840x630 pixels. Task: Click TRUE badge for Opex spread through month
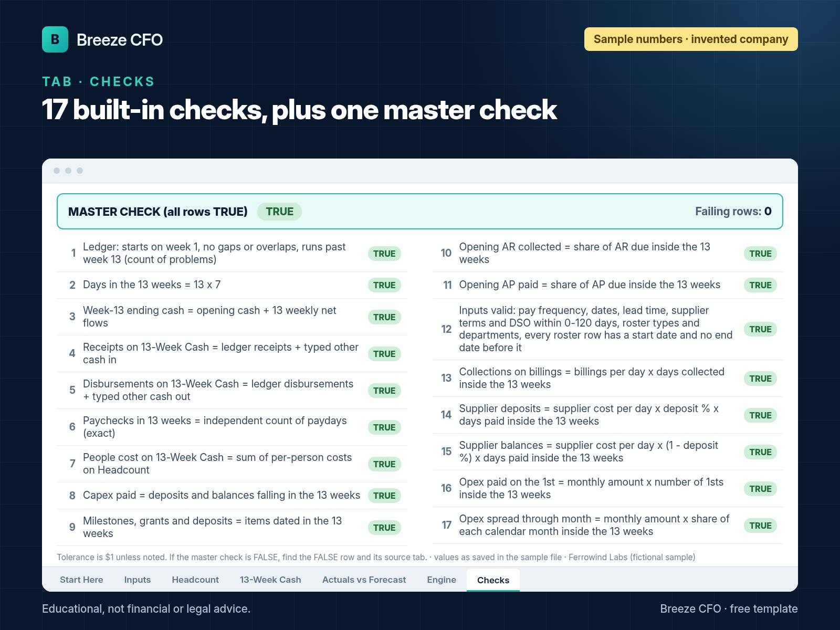coord(760,526)
